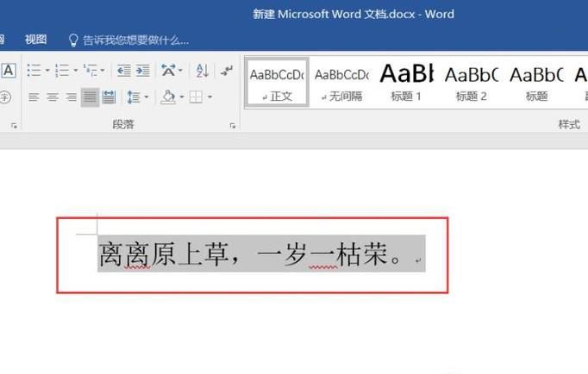Click the bullet list icon
Screen dimensions: 588x374
tap(34, 70)
